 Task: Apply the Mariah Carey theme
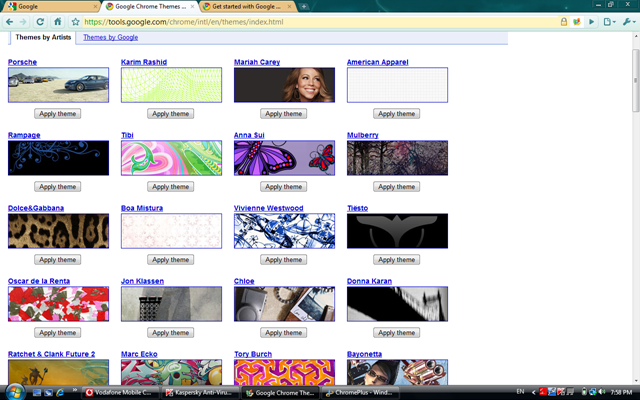[x=284, y=113]
